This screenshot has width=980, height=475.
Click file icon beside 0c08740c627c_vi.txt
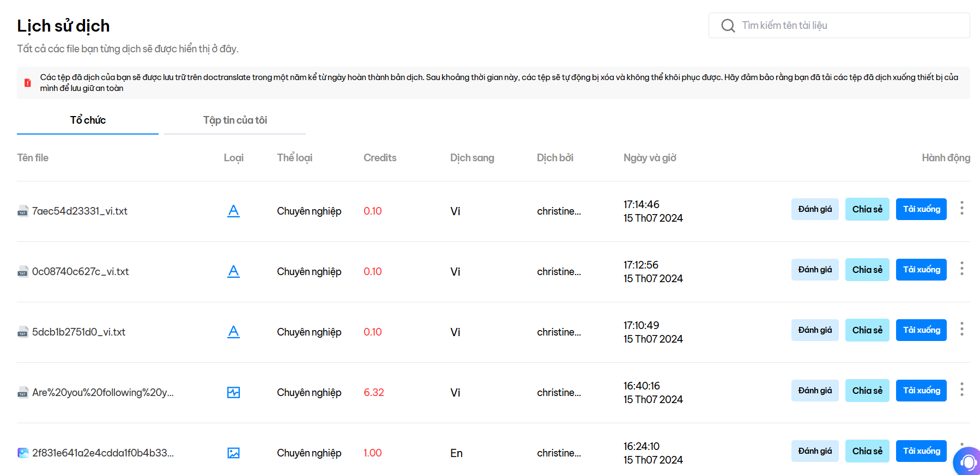click(23, 272)
